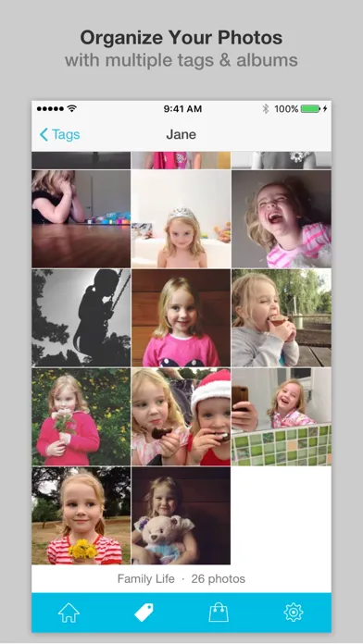This screenshot has height=644, width=363.
Task: Tap the Bluetooth icon in status bar
Action: point(266,109)
